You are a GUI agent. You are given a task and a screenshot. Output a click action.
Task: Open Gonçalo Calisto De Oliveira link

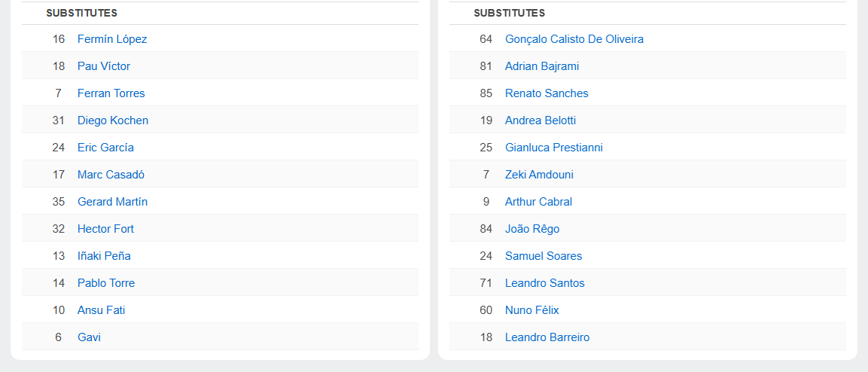coord(574,39)
